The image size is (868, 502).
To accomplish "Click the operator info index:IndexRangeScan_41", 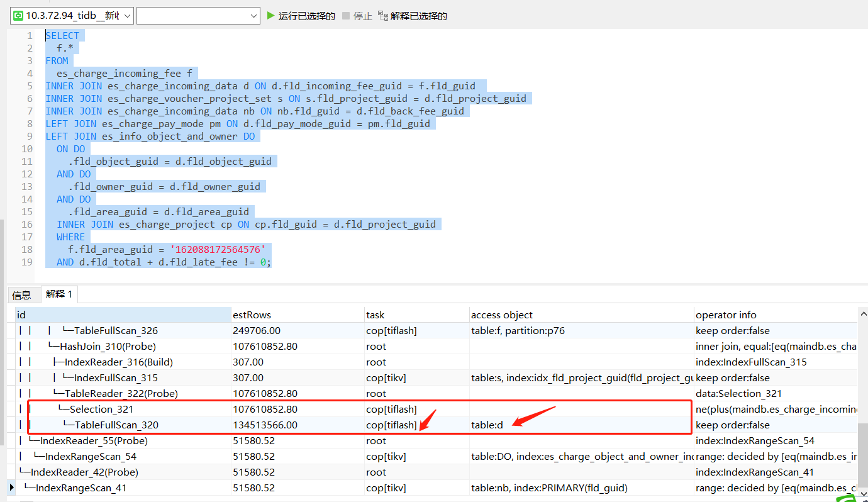I will click(x=755, y=472).
